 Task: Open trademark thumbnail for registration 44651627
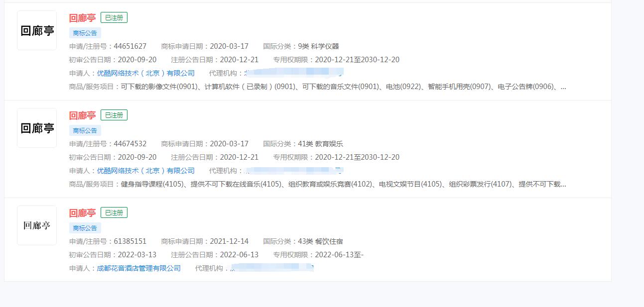[x=37, y=30]
